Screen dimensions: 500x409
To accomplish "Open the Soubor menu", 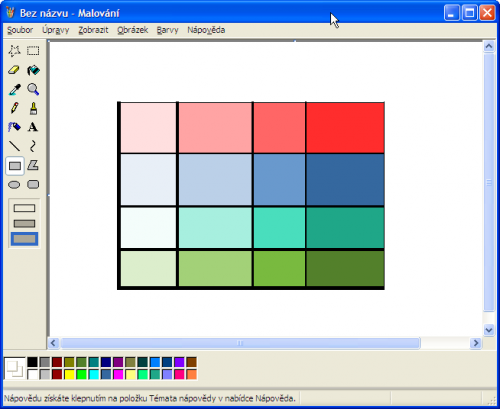I will coord(20,30).
